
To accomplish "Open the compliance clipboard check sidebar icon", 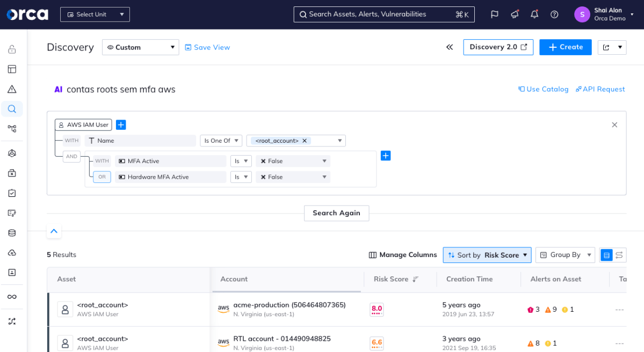I will (x=12, y=193).
